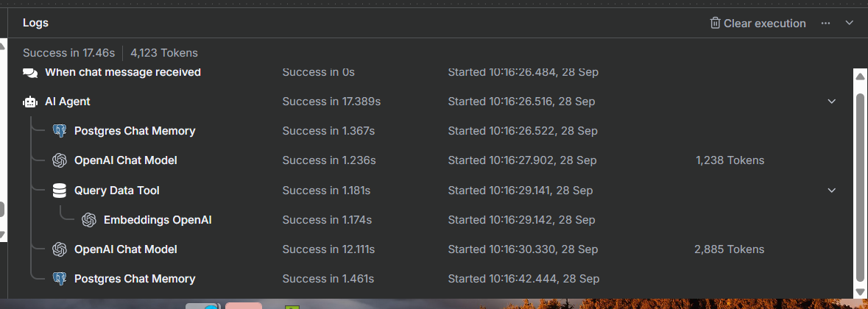Click the log scrollbar down arrow
The image size is (868, 309).
(x=858, y=293)
